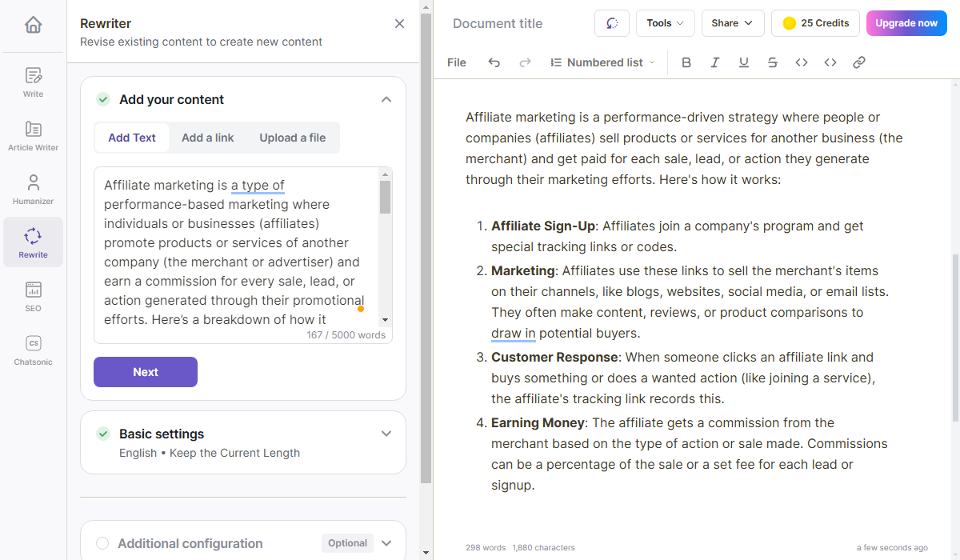Image resolution: width=960 pixels, height=560 pixels.
Task: Click the undo arrow in toolbar
Action: [494, 62]
